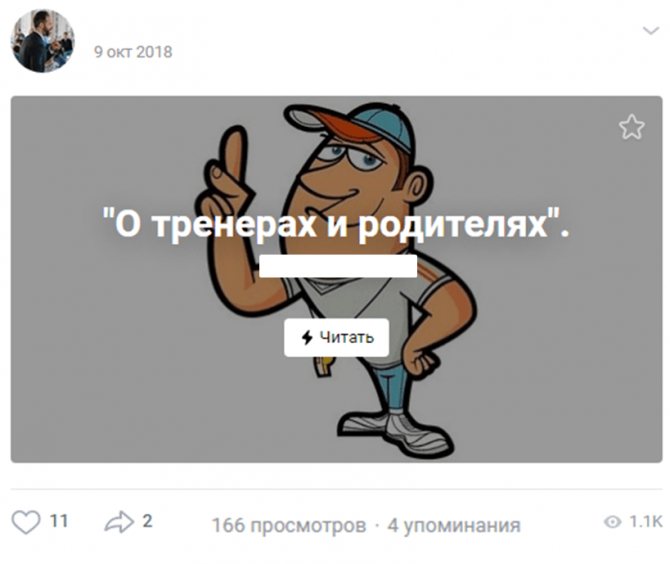Open the article title "О тренерах и родителях"

point(336,225)
